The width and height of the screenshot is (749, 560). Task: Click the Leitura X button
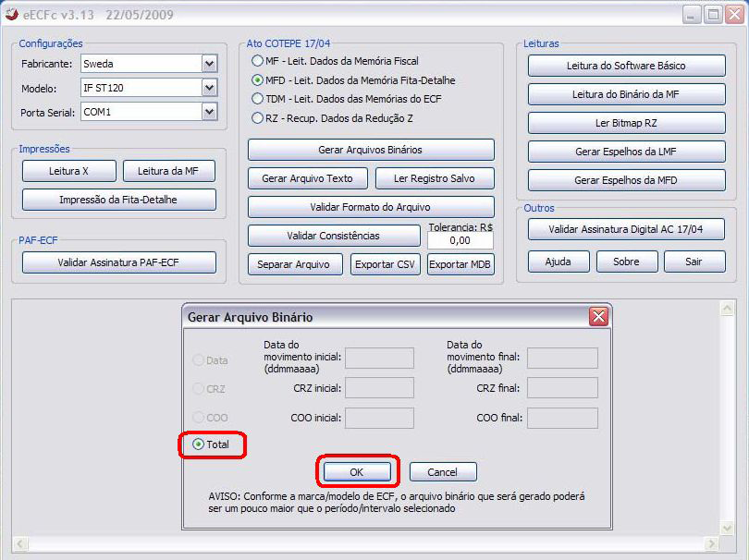click(x=69, y=171)
